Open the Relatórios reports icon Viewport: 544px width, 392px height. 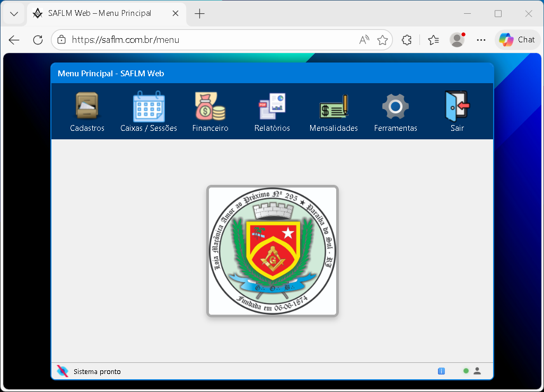[272, 106]
